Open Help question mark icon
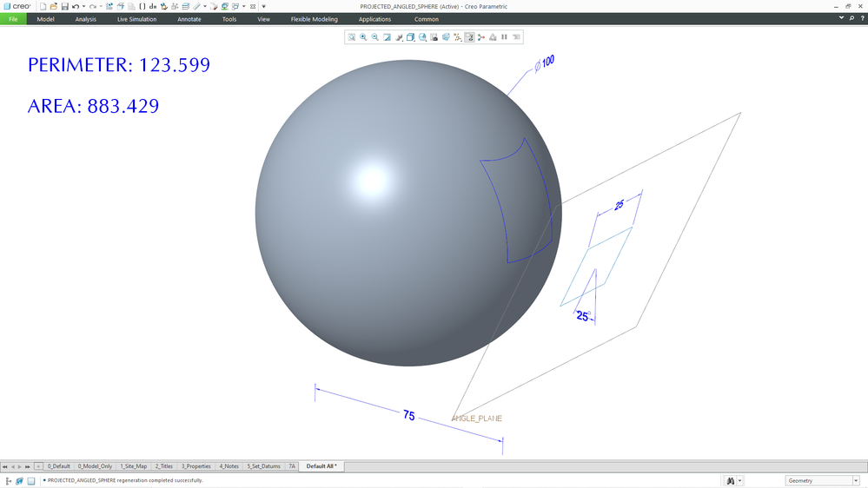 pyautogui.click(x=862, y=18)
